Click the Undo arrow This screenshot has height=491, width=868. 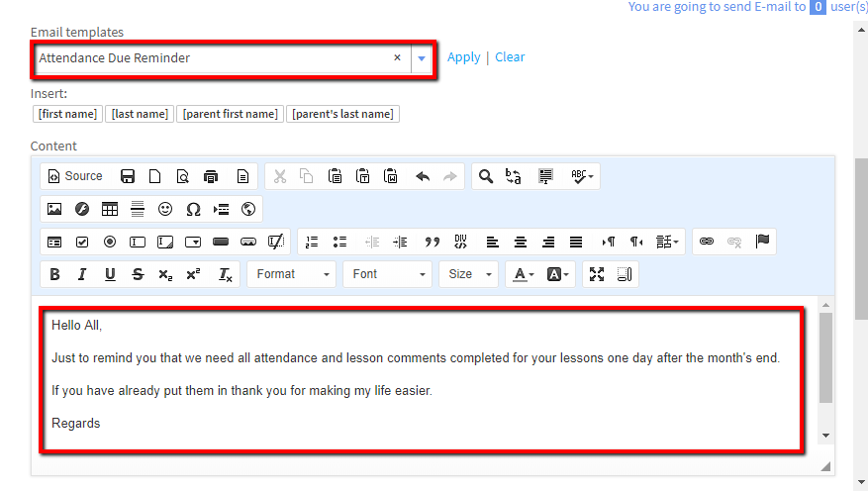coord(423,176)
